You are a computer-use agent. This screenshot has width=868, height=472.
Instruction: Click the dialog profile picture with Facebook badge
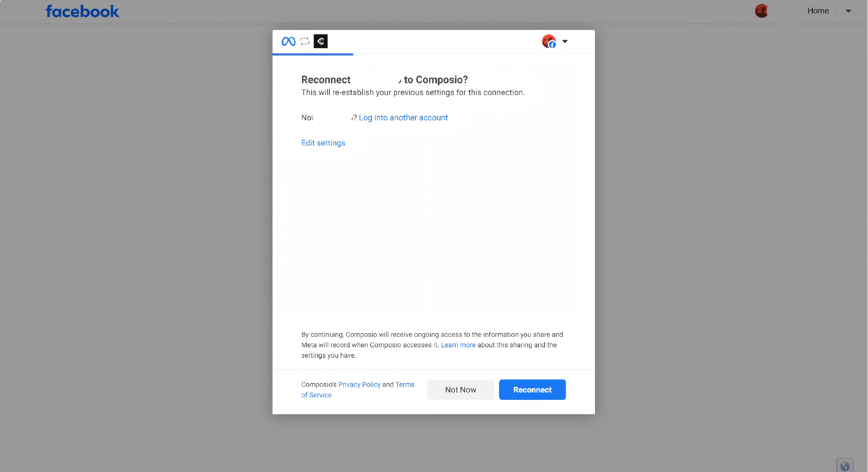(x=549, y=42)
